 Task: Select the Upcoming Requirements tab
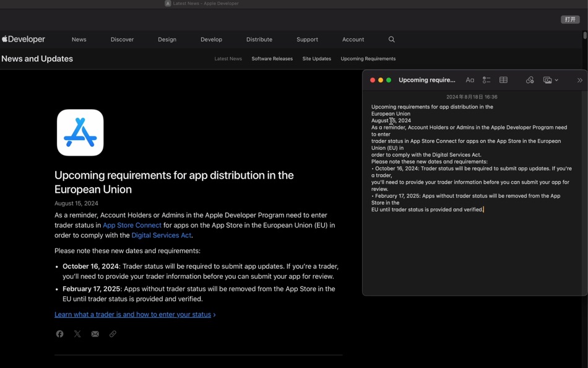[x=368, y=59]
